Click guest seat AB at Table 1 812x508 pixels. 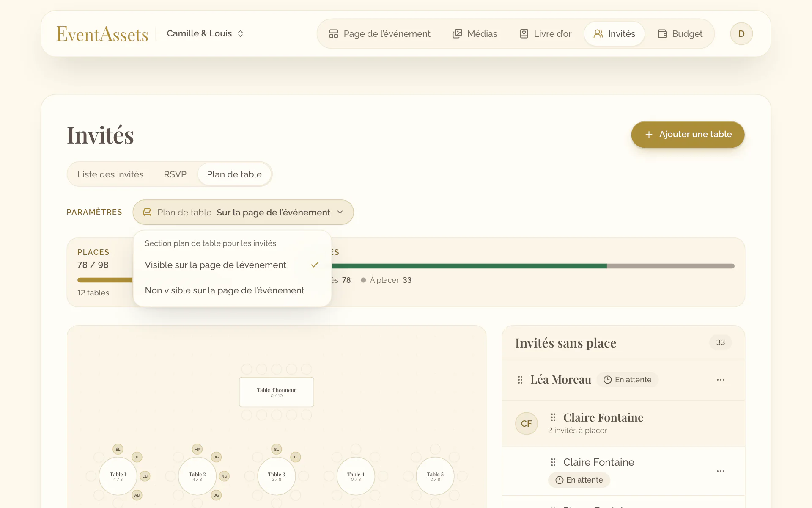pos(137,495)
